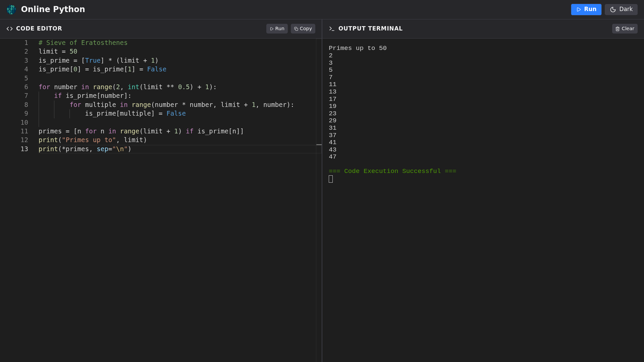Viewport: 644px width, 362px height.
Task: Click 'Code Execution Successful' message
Action: click(392, 171)
